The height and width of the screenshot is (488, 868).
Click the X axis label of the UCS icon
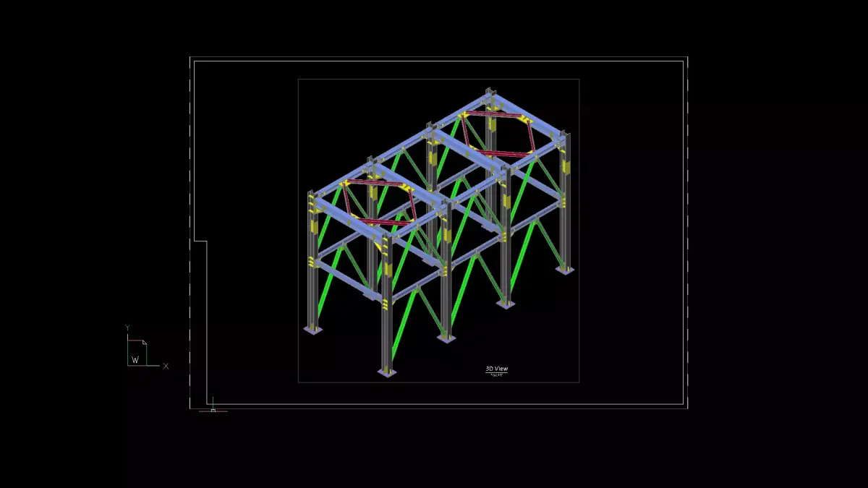(x=166, y=366)
